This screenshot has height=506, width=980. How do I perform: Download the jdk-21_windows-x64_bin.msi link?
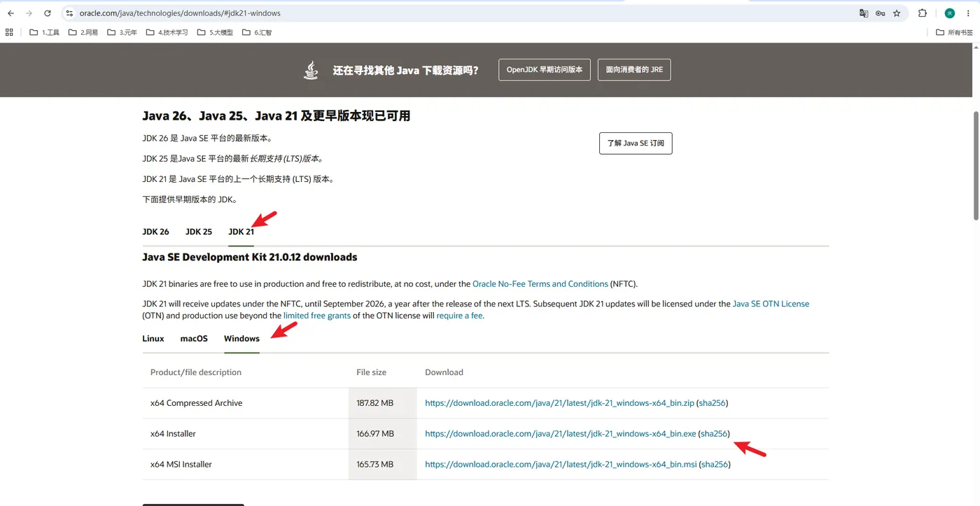point(561,465)
